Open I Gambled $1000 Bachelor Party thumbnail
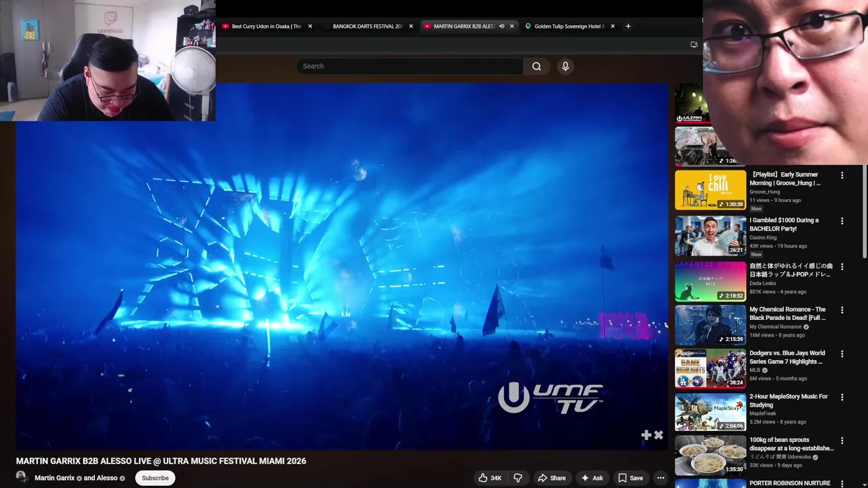Screen dimensions: 868x488 [x=710, y=236]
